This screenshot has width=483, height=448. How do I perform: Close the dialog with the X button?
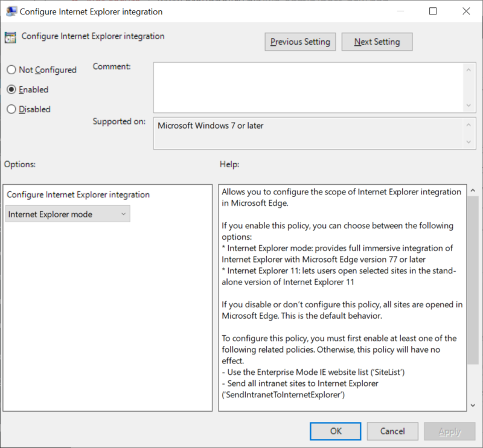click(x=465, y=11)
